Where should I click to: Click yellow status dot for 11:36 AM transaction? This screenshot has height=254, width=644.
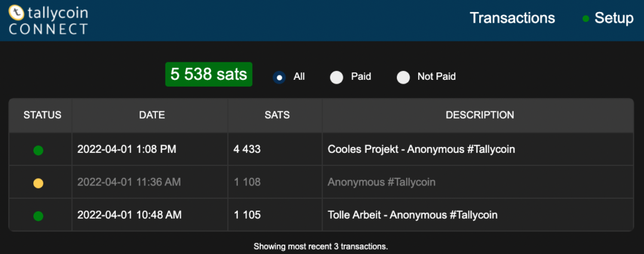click(38, 184)
